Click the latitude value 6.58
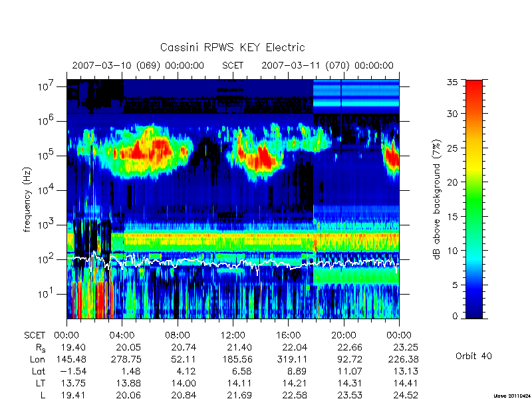This screenshot has width=532, height=399. pos(242,371)
